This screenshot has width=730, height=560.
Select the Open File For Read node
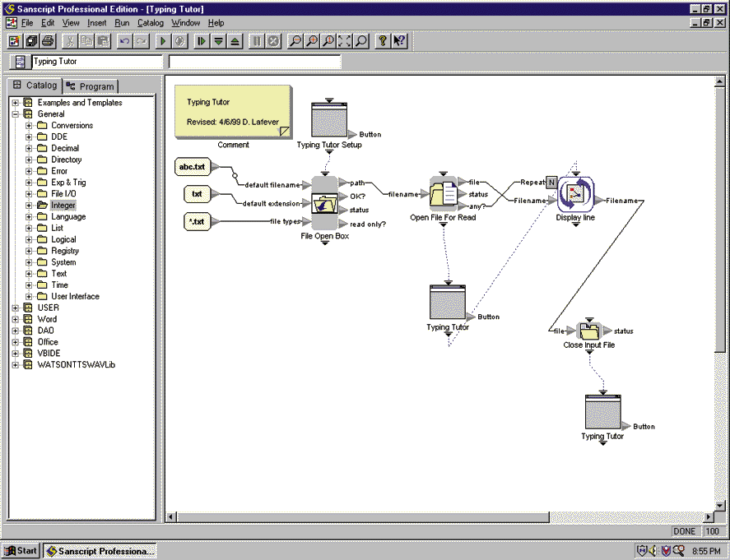pyautogui.click(x=443, y=194)
